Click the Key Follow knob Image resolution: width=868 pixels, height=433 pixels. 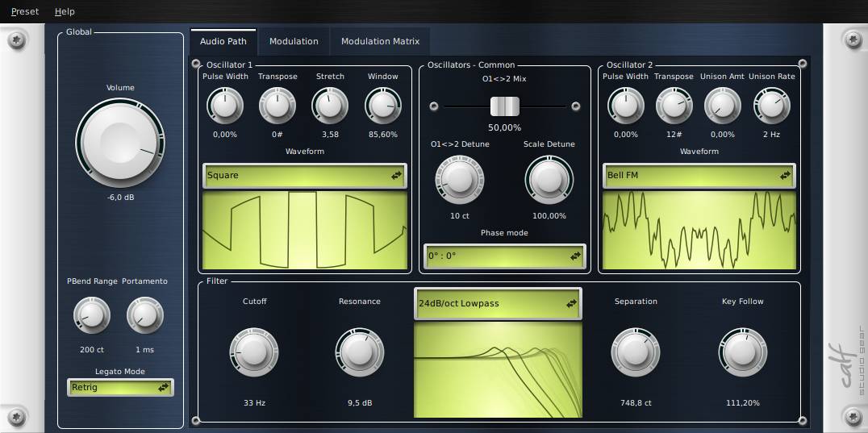(743, 352)
